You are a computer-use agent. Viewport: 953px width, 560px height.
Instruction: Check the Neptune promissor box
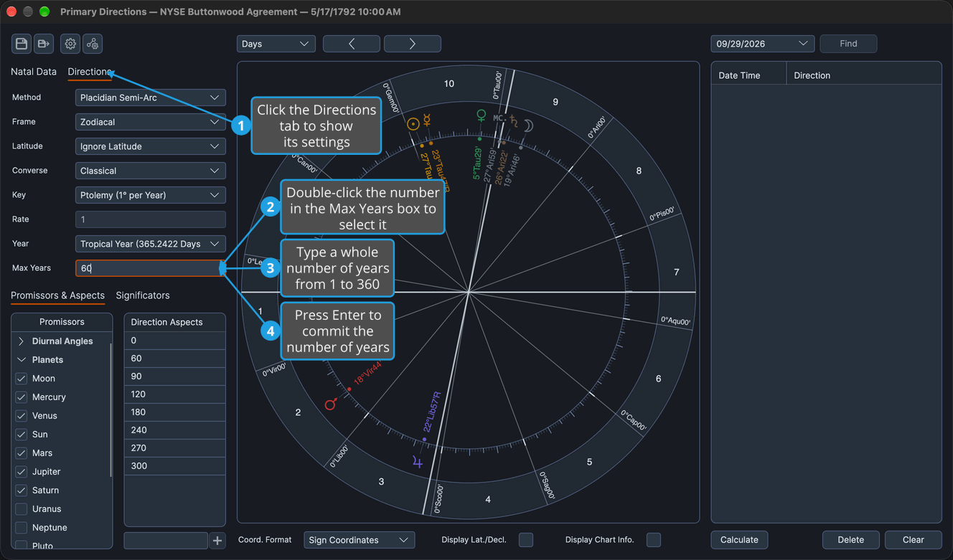tap(22, 528)
